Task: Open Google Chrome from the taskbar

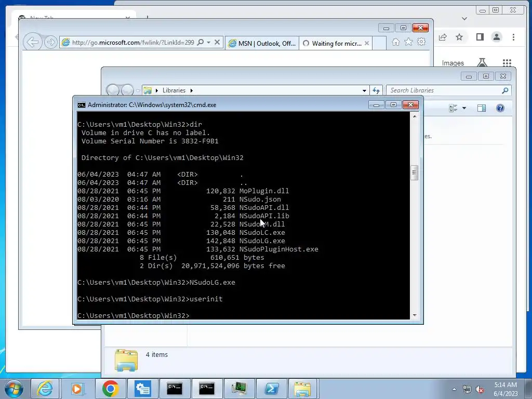Action: click(x=110, y=389)
